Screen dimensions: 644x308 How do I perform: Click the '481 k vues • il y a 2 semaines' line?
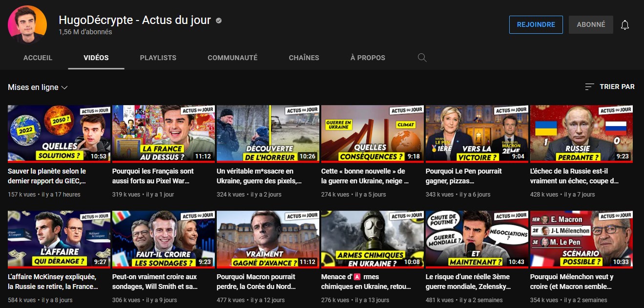pos(464,300)
